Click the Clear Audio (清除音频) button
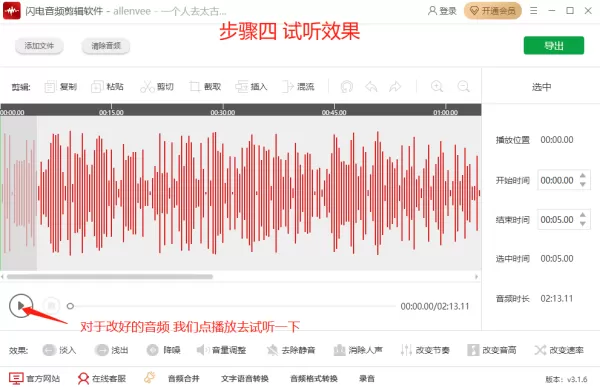Screen dimensions: 600x387 pos(106,46)
